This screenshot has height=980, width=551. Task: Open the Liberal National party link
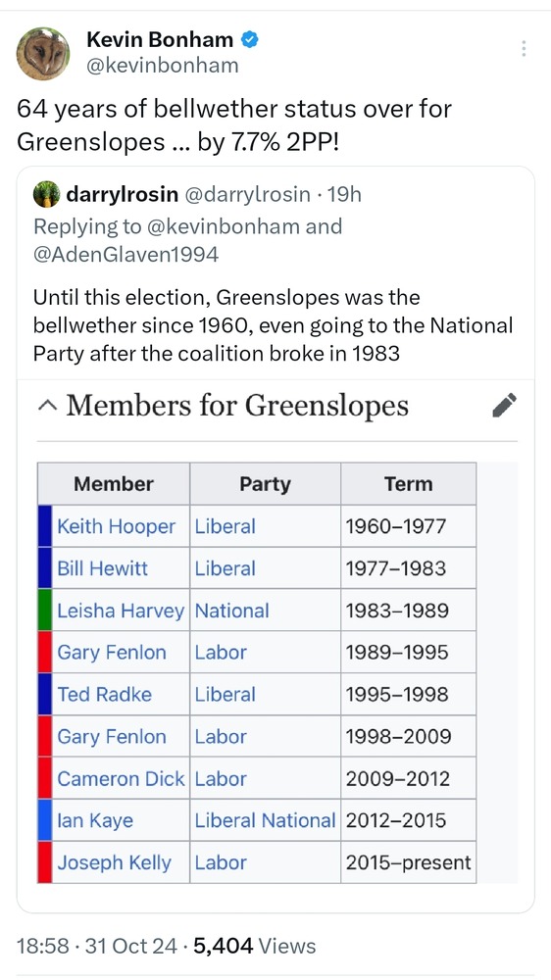pos(265,820)
